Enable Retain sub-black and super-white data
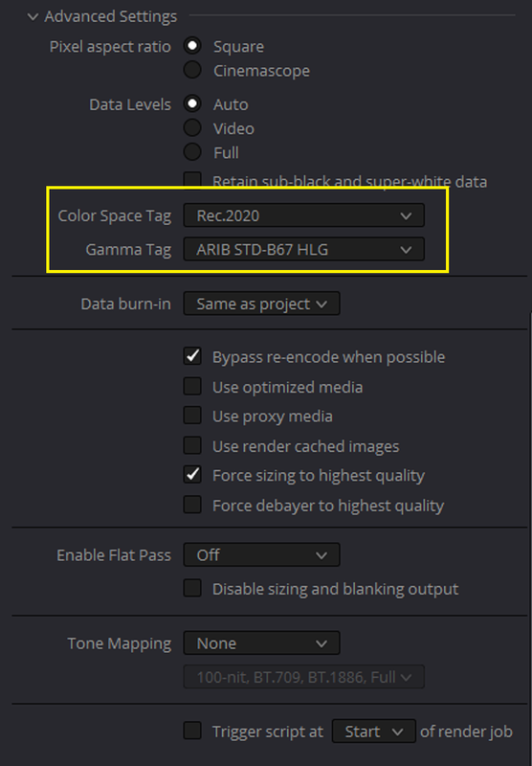The height and width of the screenshot is (766, 532). pyautogui.click(x=192, y=180)
